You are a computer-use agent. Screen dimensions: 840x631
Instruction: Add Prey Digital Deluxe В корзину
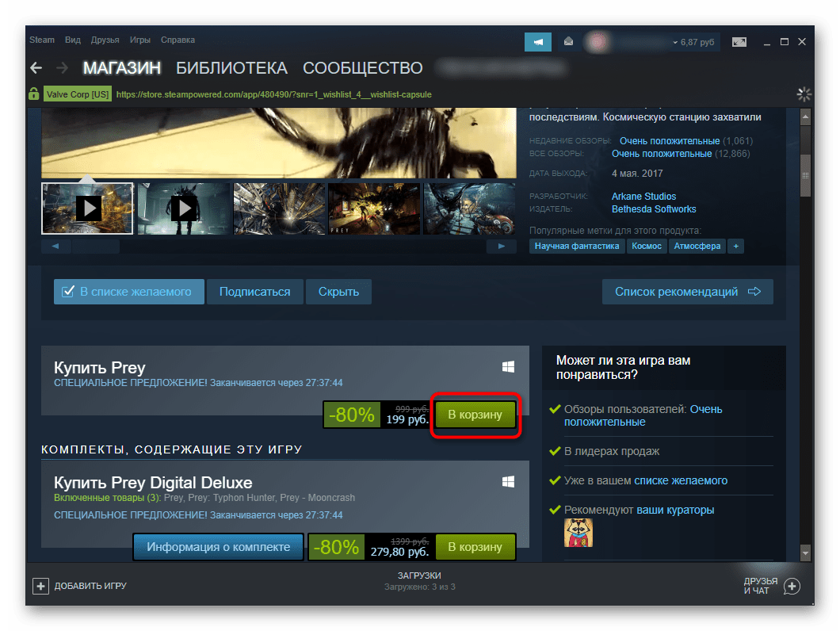[475, 547]
